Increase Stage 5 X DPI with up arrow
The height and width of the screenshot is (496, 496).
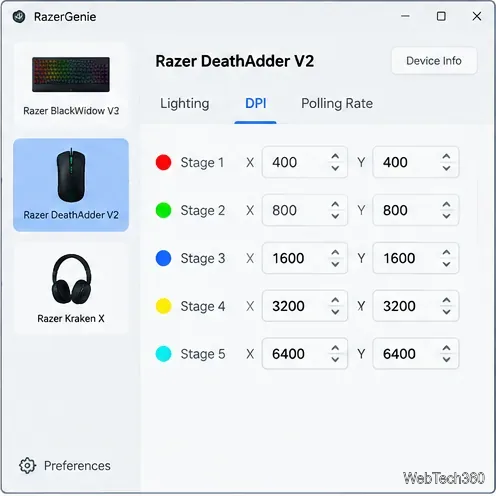(x=335, y=348)
